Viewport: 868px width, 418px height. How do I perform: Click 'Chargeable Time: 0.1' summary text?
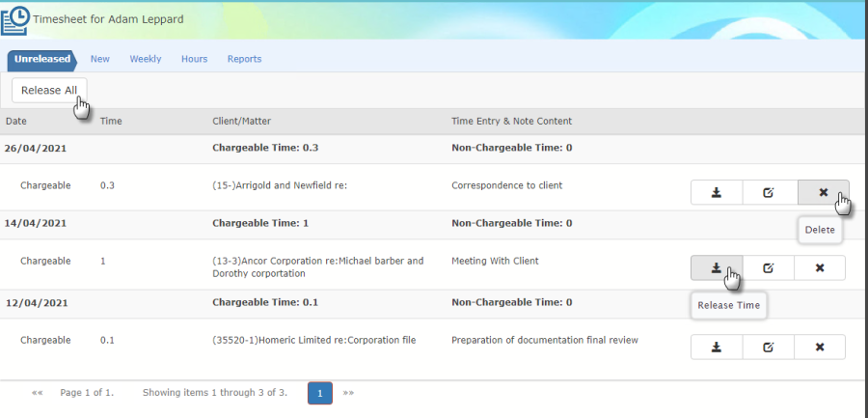(x=265, y=303)
